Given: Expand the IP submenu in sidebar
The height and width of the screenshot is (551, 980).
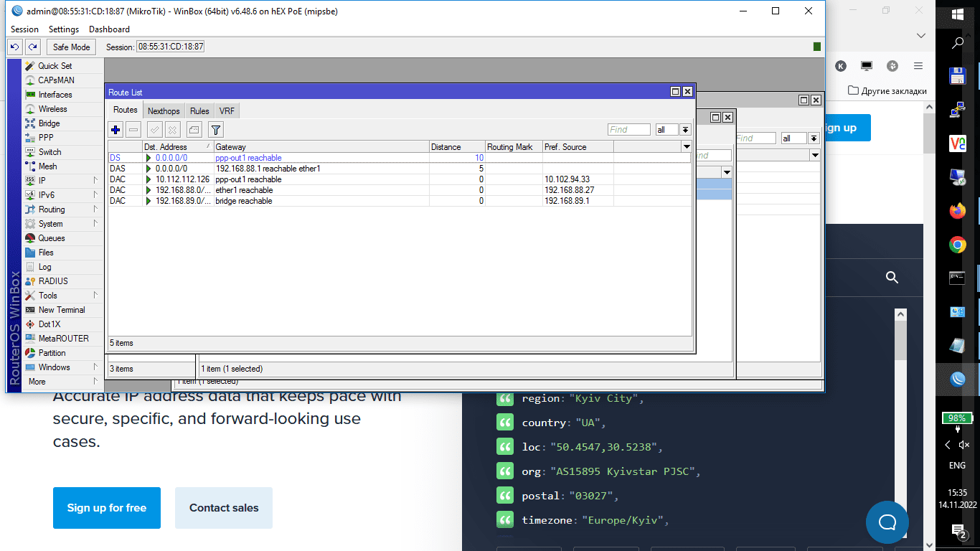Looking at the screenshot, I should coord(42,181).
